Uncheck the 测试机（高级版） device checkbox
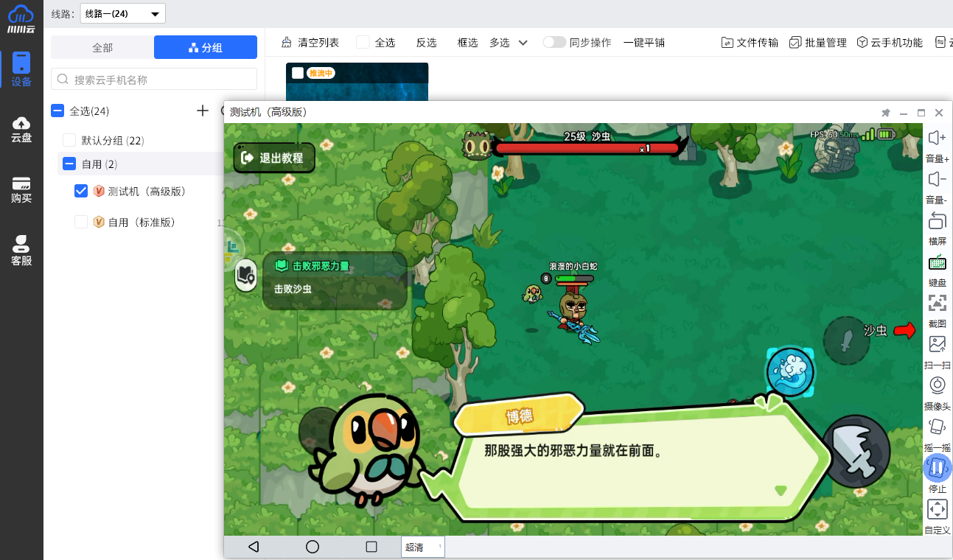The height and width of the screenshot is (560, 953). click(x=81, y=191)
